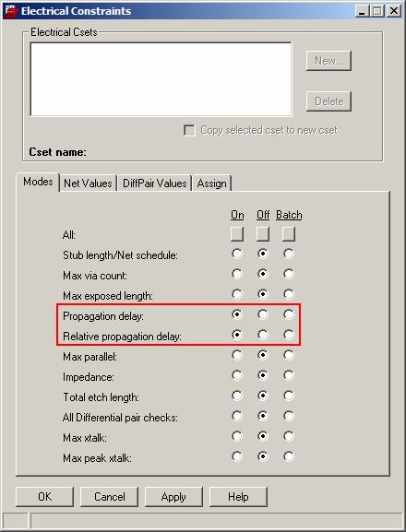Open the DiffPair Values tab
This screenshot has width=406, height=532.
pyautogui.click(x=154, y=183)
